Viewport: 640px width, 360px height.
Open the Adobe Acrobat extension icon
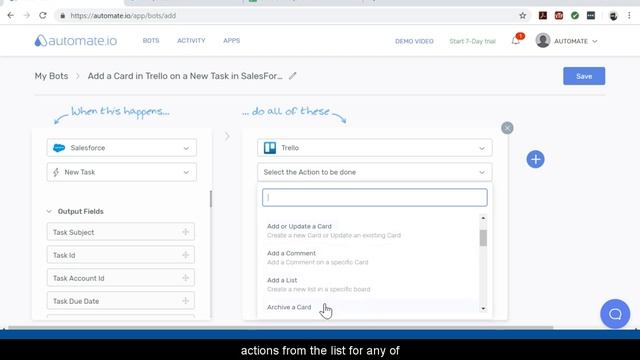point(542,16)
